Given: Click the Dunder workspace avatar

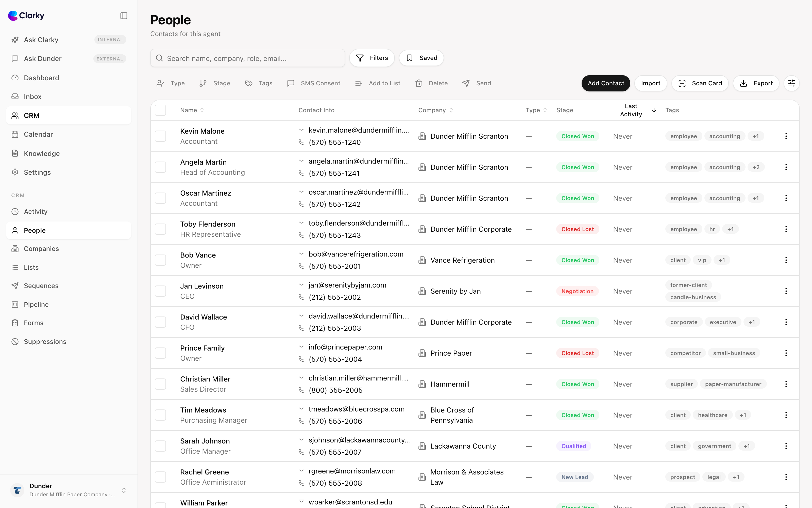Looking at the screenshot, I should coord(17,490).
